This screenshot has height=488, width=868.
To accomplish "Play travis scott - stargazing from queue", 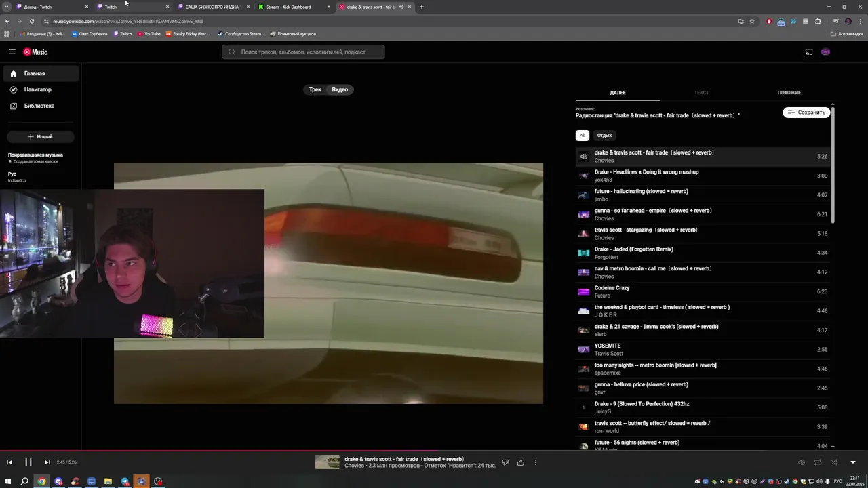I will click(x=703, y=234).
